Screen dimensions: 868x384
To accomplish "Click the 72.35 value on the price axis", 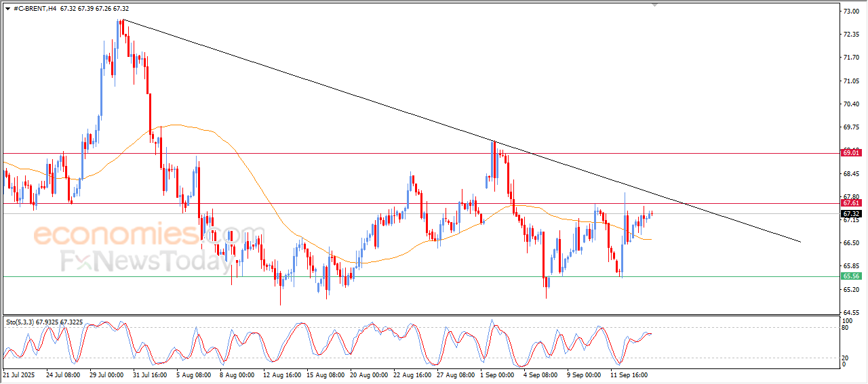I will 852,35.
